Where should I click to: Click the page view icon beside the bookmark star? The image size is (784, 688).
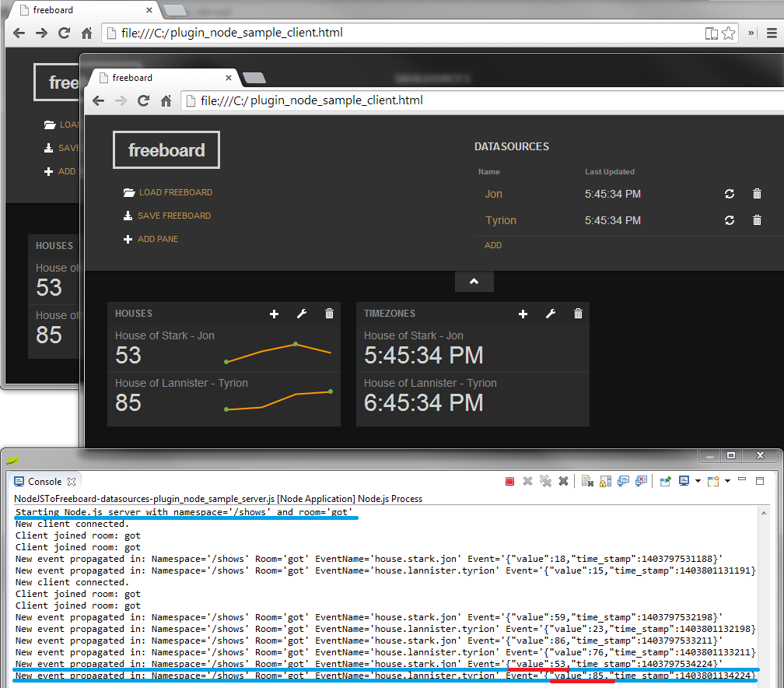click(x=712, y=33)
